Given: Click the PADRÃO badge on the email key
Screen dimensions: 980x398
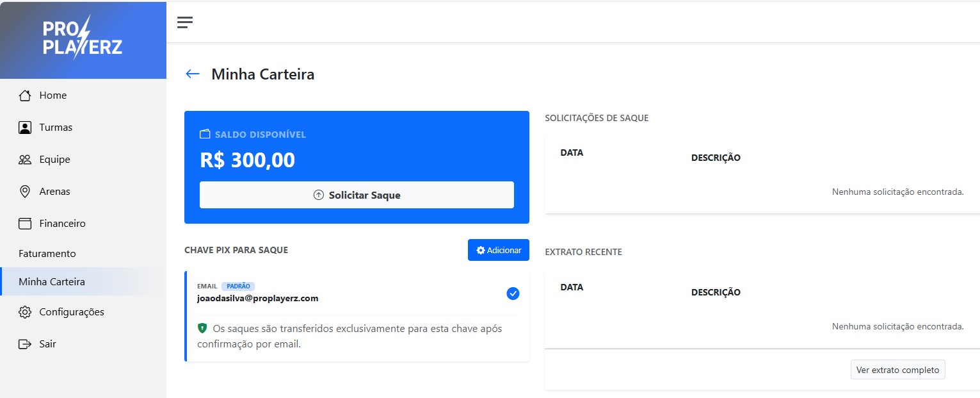Looking at the screenshot, I should pyautogui.click(x=238, y=286).
